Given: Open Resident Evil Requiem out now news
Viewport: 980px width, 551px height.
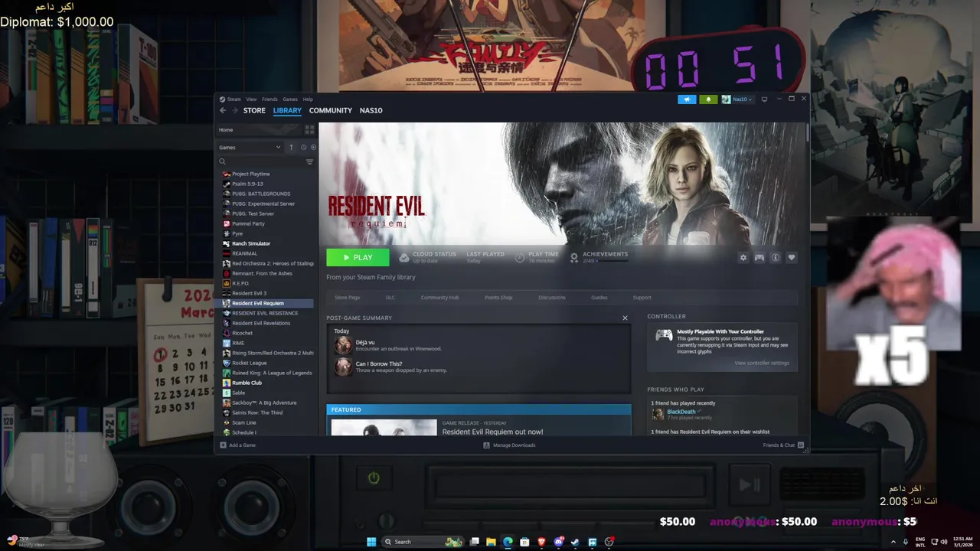Looking at the screenshot, I should 492,432.
